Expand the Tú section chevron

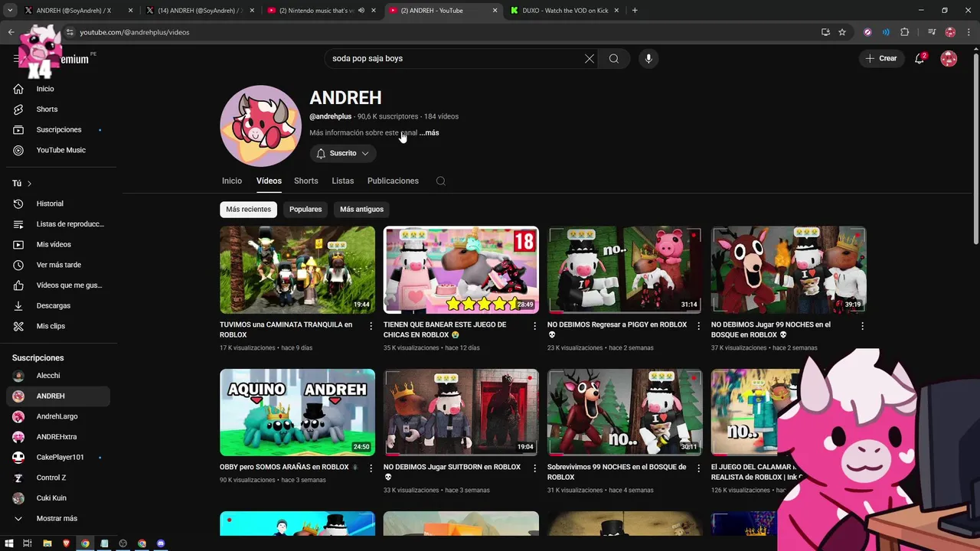click(x=29, y=184)
